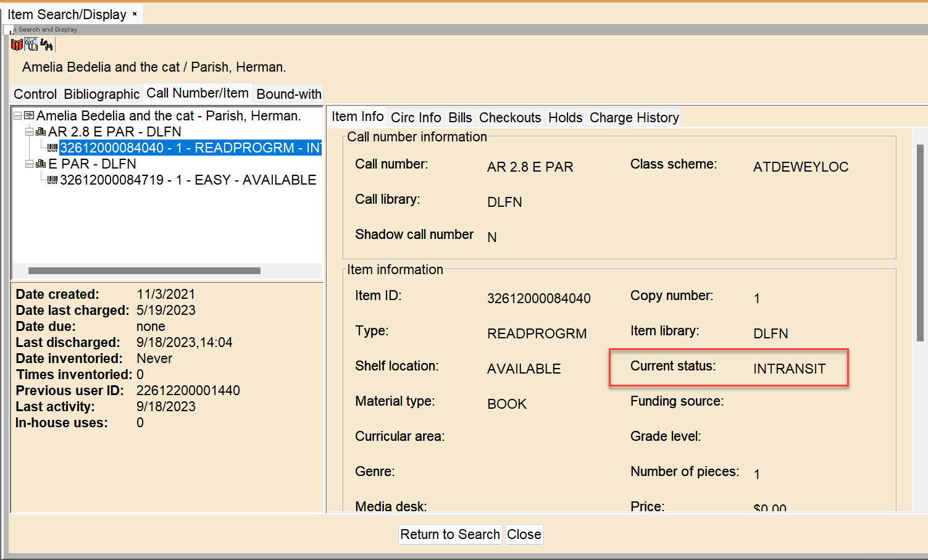
Task: Collapse the Amelia Bedelia title tree node
Action: pos(18,115)
